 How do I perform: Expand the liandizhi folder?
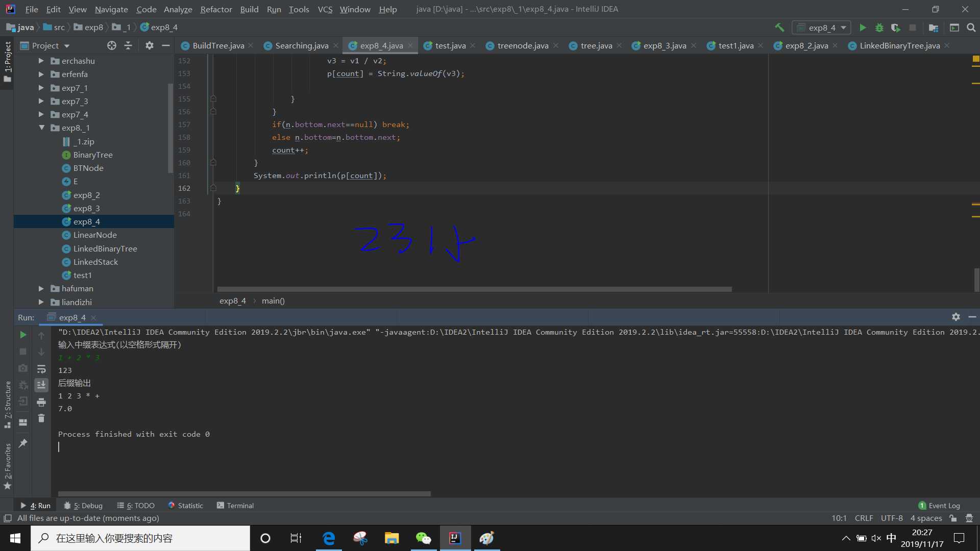[x=41, y=302]
